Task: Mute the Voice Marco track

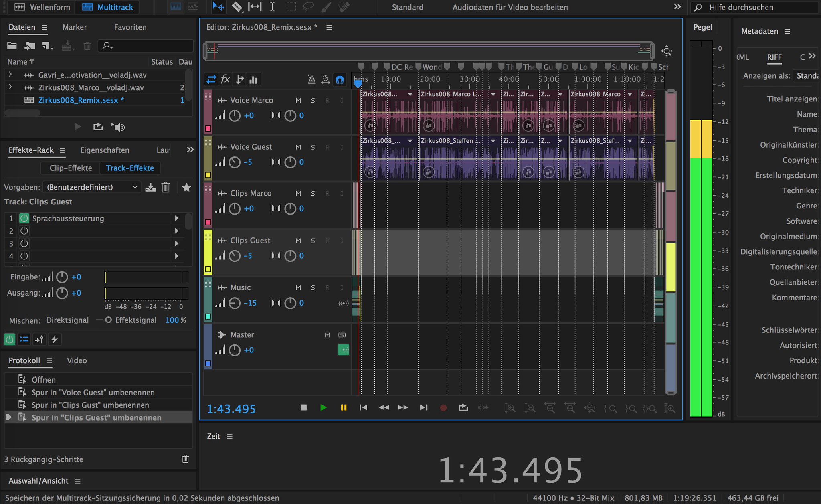Action: tap(298, 101)
